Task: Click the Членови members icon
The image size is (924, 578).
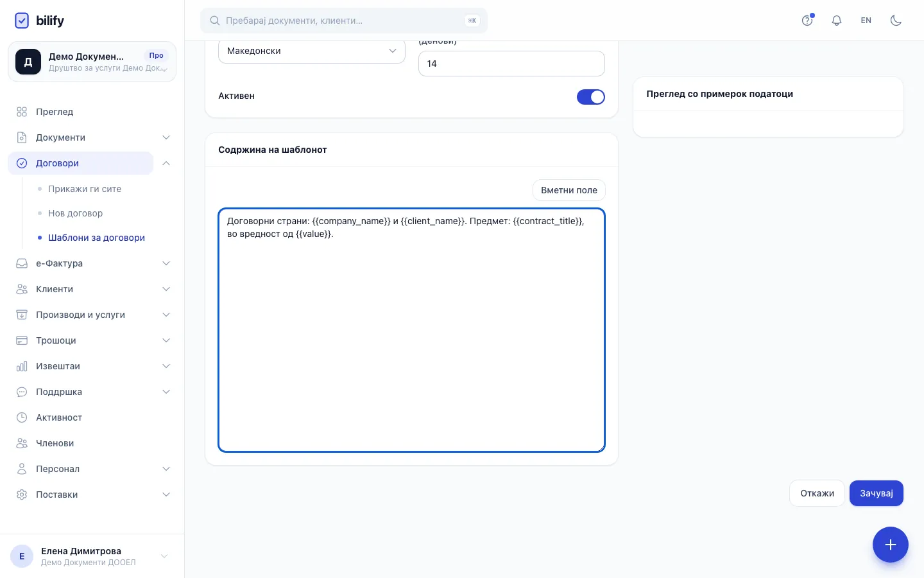Action: pos(22,443)
